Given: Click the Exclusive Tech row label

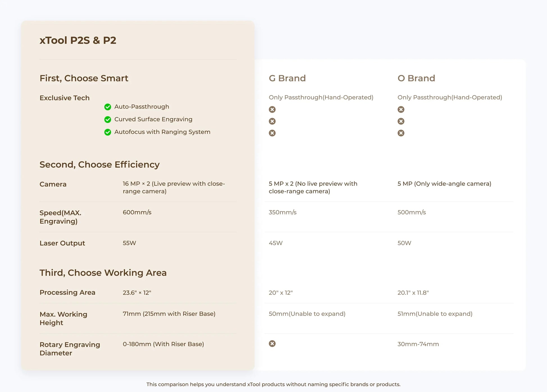Looking at the screenshot, I should tap(64, 98).
